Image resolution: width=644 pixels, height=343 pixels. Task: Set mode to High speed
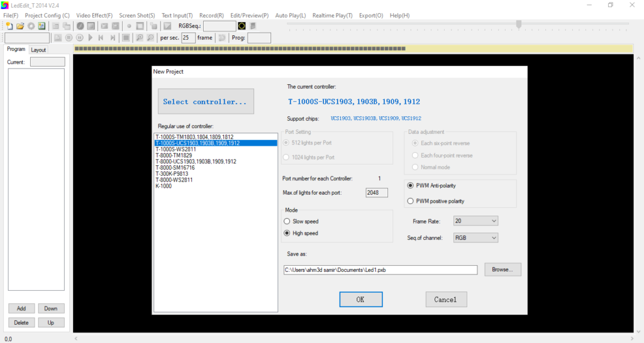point(301,233)
